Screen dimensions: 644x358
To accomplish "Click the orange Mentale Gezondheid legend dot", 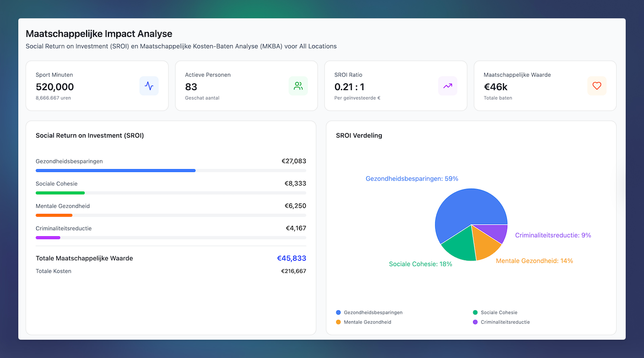I will click(x=339, y=322).
